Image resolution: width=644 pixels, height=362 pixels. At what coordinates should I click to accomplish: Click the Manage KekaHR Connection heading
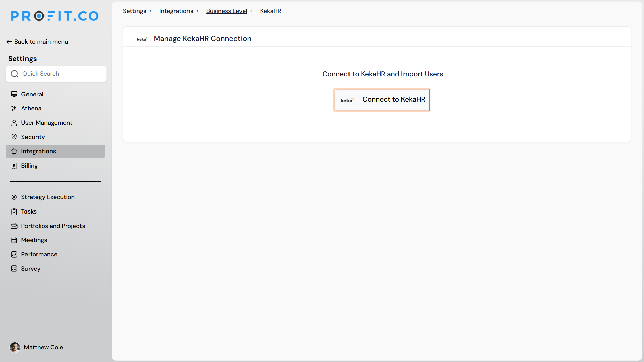click(x=202, y=39)
